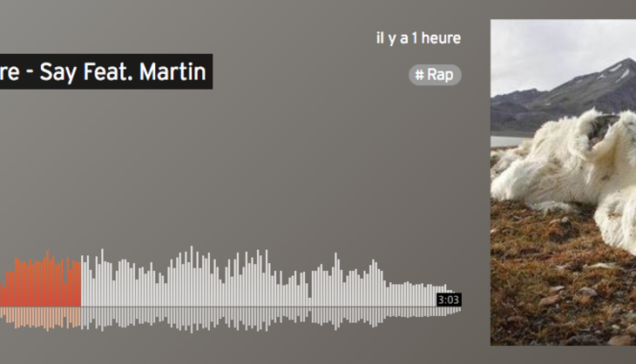Click the lowest dip in the grey waveform middle
This screenshot has height=364, width=636.
coord(310,302)
